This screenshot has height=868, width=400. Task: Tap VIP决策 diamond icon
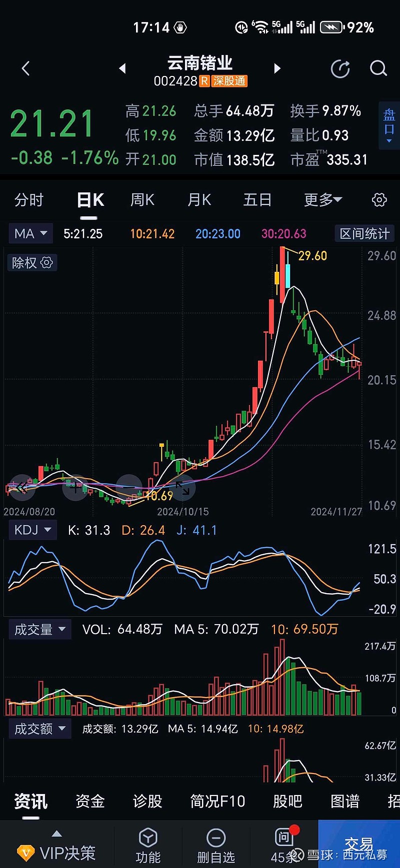click(x=25, y=853)
